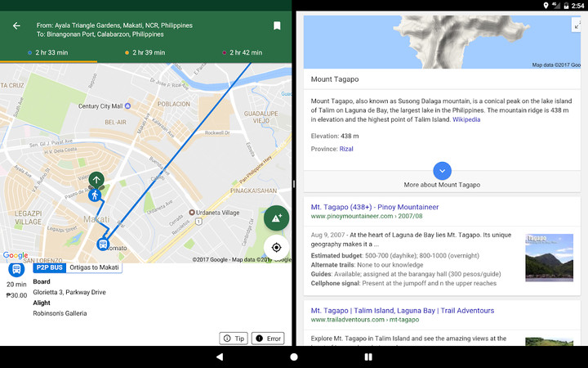Open the Rizal province link

point(346,149)
